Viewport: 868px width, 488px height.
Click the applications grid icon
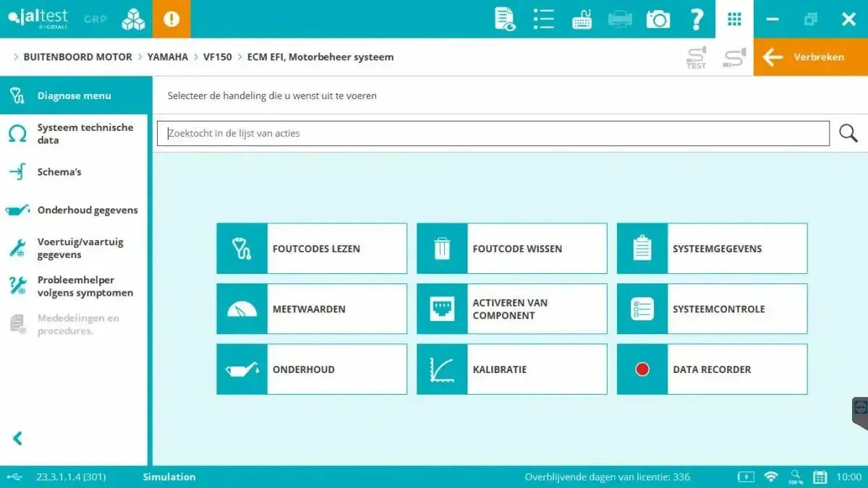tap(734, 19)
